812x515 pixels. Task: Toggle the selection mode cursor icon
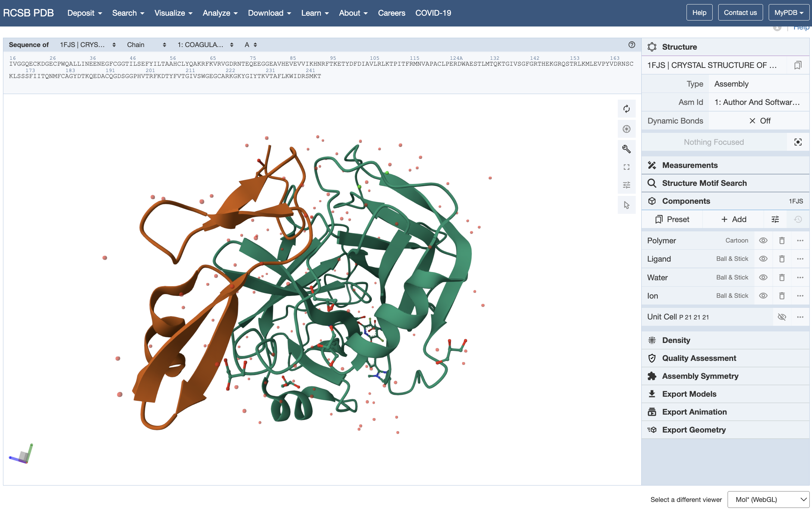click(626, 205)
